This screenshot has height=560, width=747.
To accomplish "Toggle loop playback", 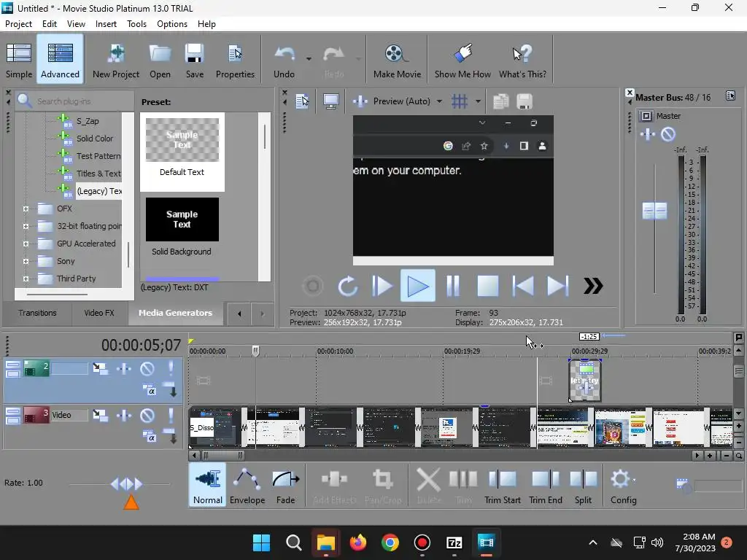I will (348, 286).
